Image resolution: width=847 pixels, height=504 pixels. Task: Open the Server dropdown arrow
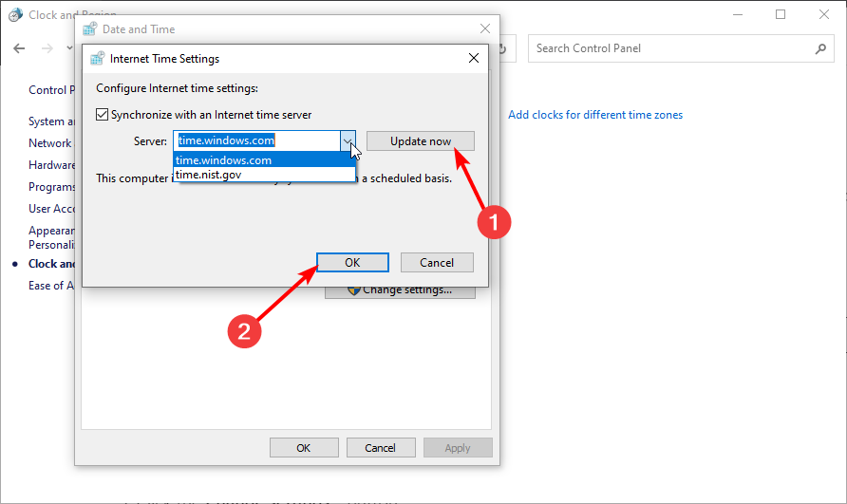pyautogui.click(x=348, y=141)
